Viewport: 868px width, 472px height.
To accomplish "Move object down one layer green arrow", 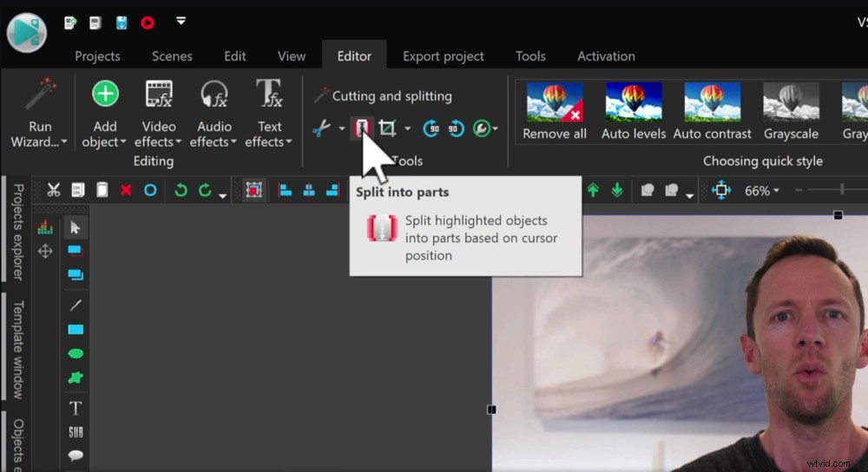I will pyautogui.click(x=617, y=190).
